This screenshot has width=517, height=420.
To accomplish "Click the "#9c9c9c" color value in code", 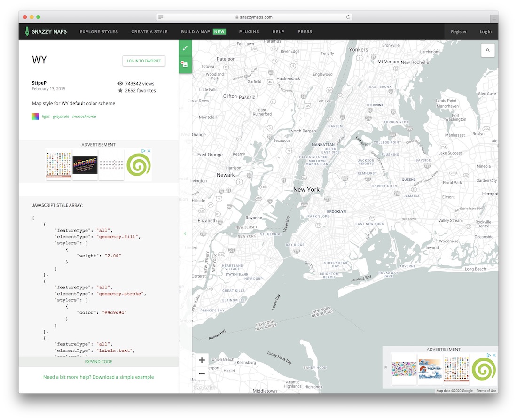I will [x=114, y=312].
